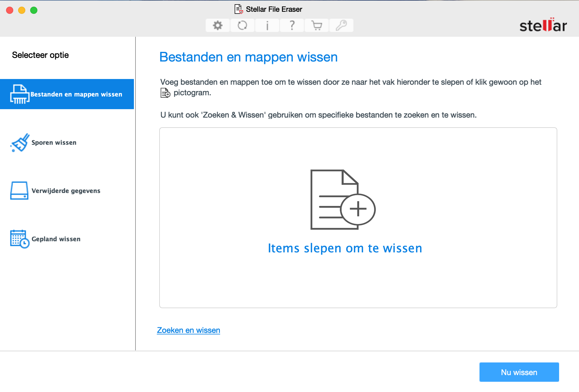Click the 'Bestanden en mappen wissen' blue heading
Screen dimensions: 579x392
click(x=248, y=57)
